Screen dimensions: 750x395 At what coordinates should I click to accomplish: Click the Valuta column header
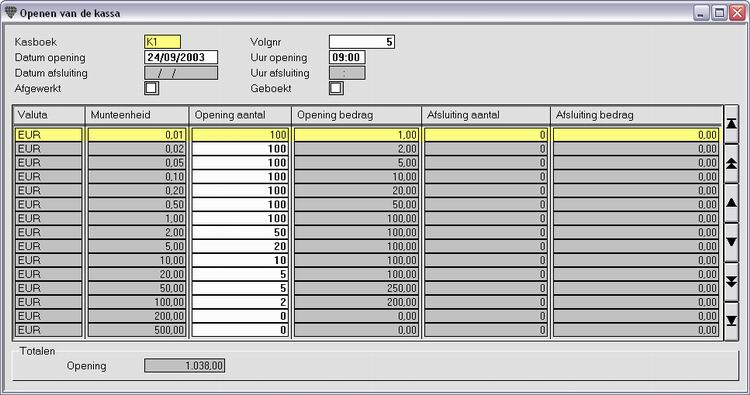point(48,115)
